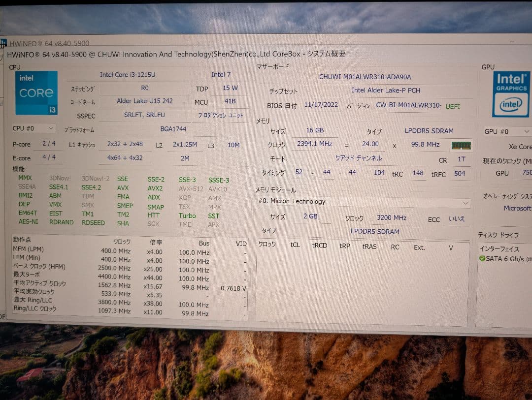Toggle the AES-NI feature indicator
Image resolution: width=532 pixels, height=400 pixels.
tap(28, 222)
